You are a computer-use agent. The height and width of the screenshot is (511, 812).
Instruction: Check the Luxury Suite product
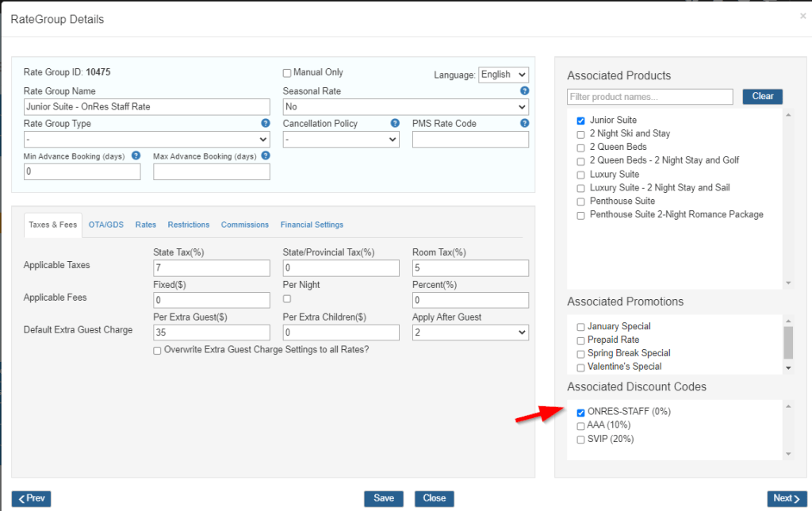pos(581,175)
